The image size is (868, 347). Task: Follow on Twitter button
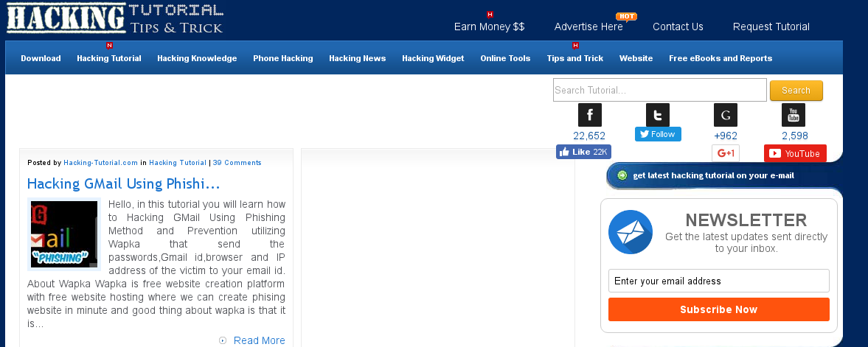click(658, 134)
